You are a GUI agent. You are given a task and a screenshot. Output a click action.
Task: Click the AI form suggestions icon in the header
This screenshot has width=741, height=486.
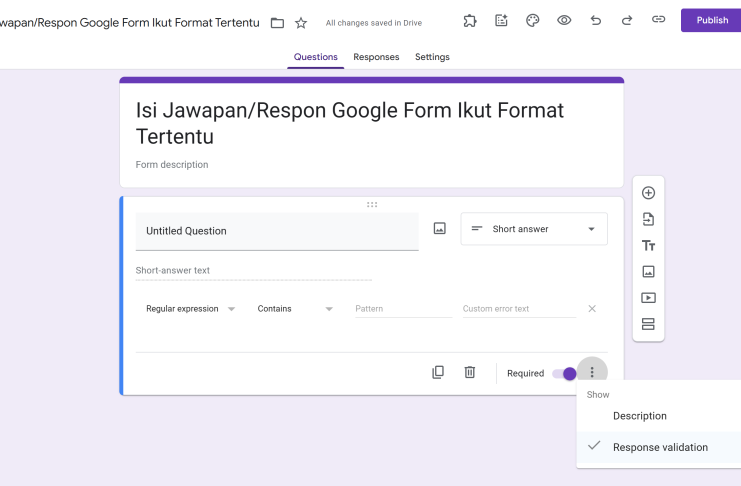[501, 20]
